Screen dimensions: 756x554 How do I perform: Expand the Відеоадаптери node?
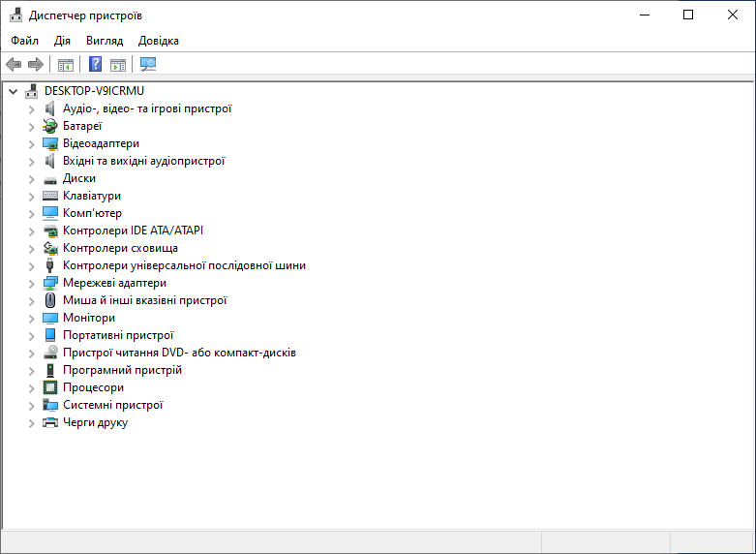click(31, 143)
